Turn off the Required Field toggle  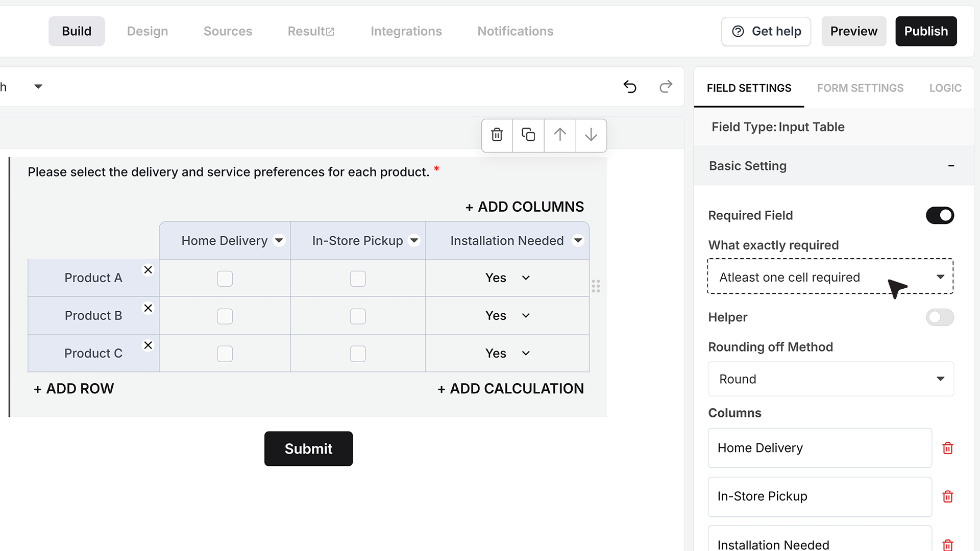pos(940,215)
